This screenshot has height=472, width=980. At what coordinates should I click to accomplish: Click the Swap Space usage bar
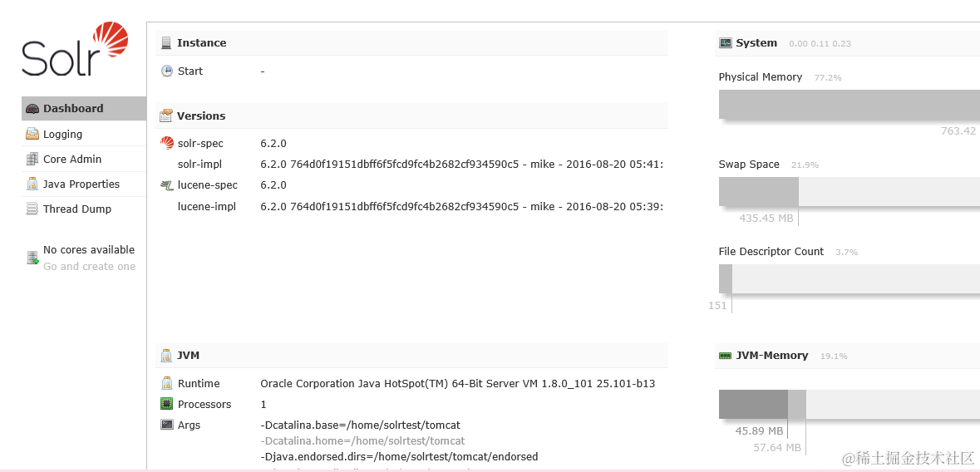coord(849,191)
